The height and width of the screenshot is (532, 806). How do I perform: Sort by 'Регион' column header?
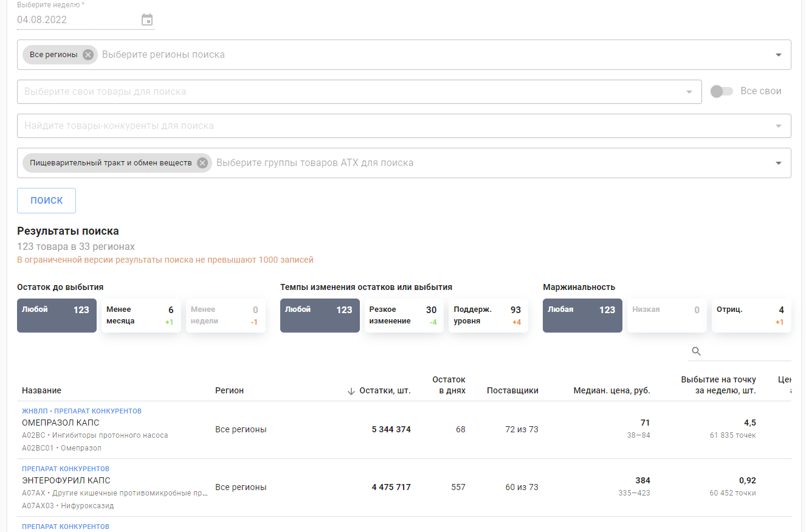(x=229, y=390)
